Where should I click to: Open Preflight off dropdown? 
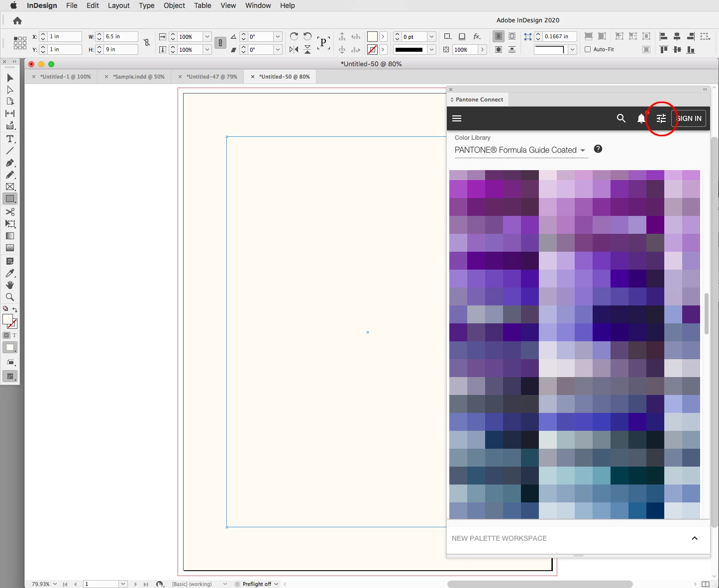(x=276, y=584)
